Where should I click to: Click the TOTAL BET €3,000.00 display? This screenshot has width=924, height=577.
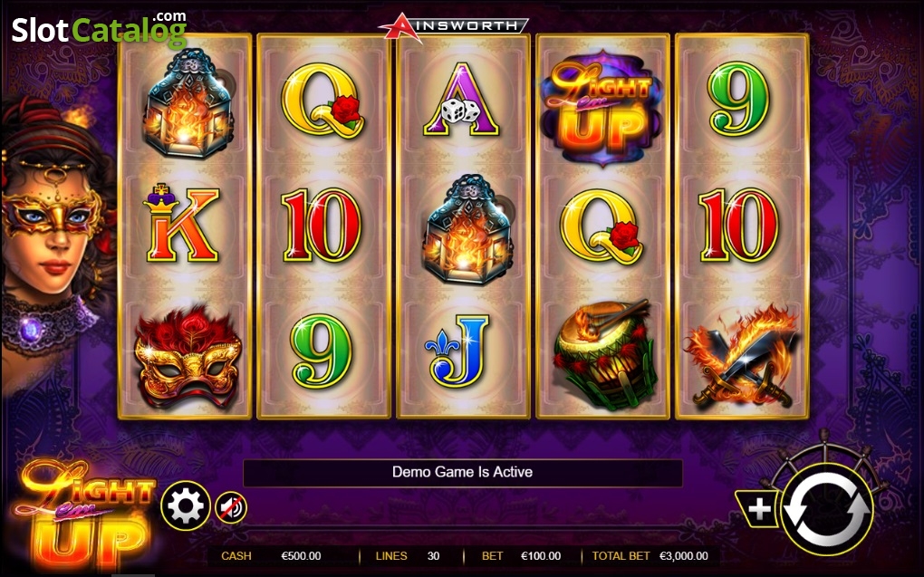pos(650,556)
